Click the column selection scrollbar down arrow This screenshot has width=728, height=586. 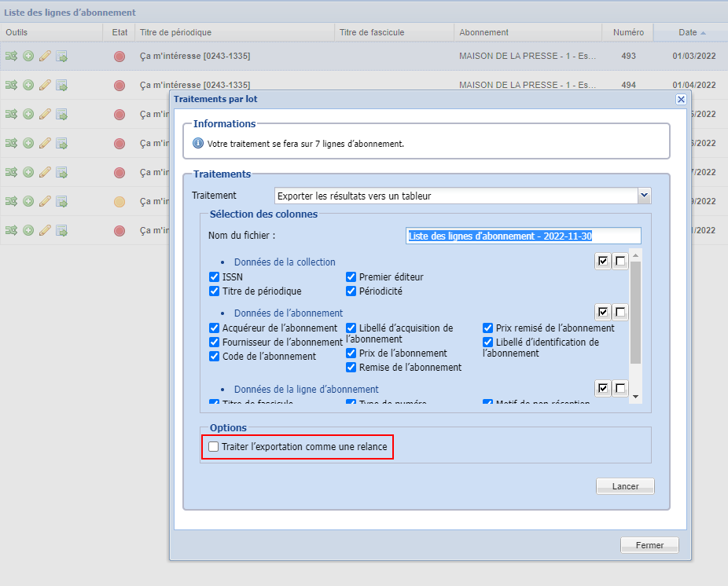coord(635,397)
